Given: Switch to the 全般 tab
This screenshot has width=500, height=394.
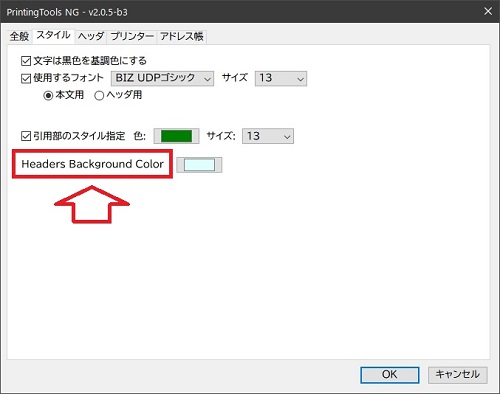Looking at the screenshot, I should pos(19,36).
